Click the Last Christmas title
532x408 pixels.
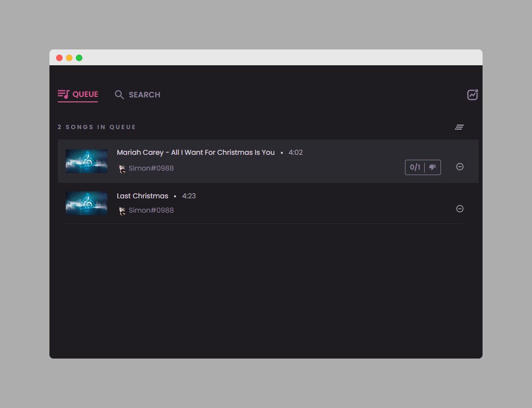click(142, 196)
